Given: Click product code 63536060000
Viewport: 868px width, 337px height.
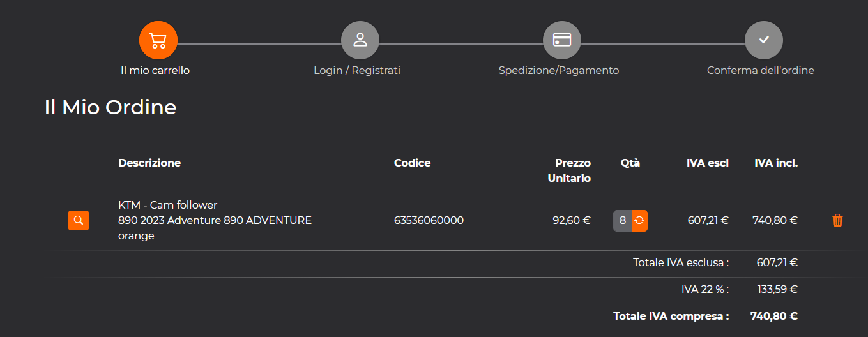Looking at the screenshot, I should tap(429, 220).
